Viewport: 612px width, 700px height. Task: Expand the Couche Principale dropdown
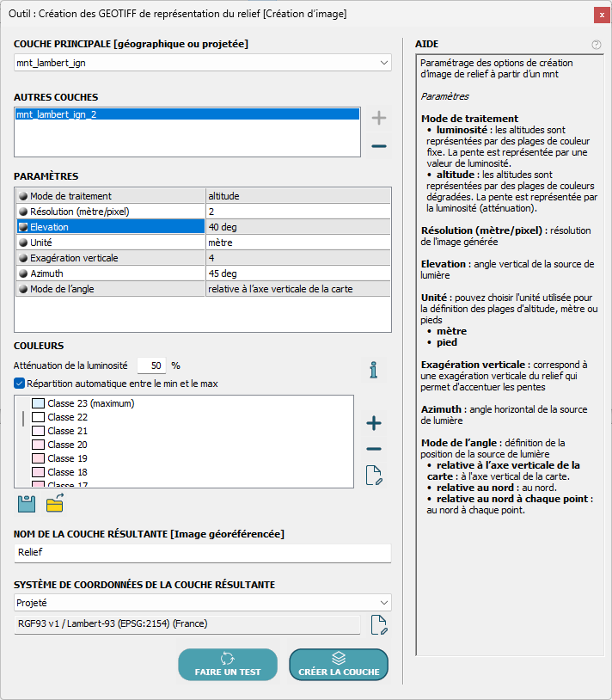[x=383, y=63]
